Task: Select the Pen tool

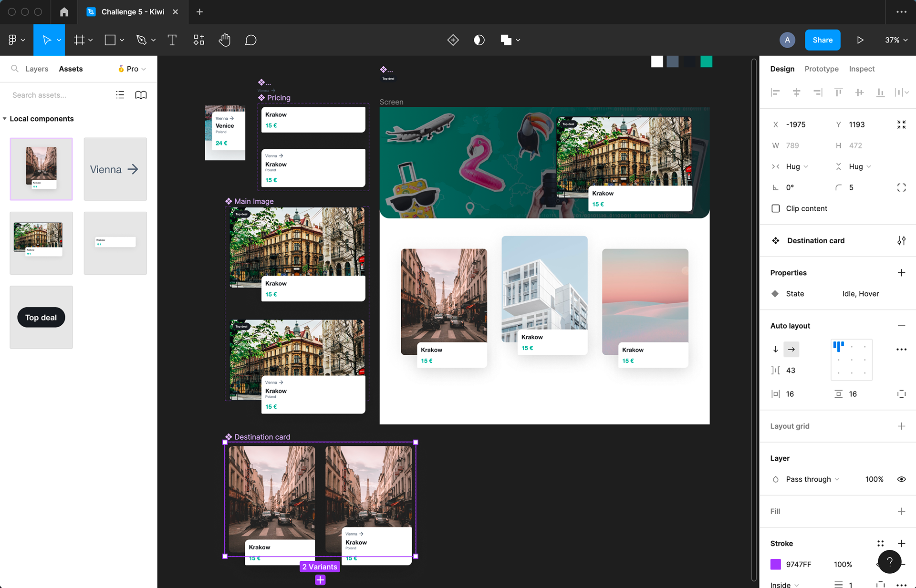Action: point(141,40)
